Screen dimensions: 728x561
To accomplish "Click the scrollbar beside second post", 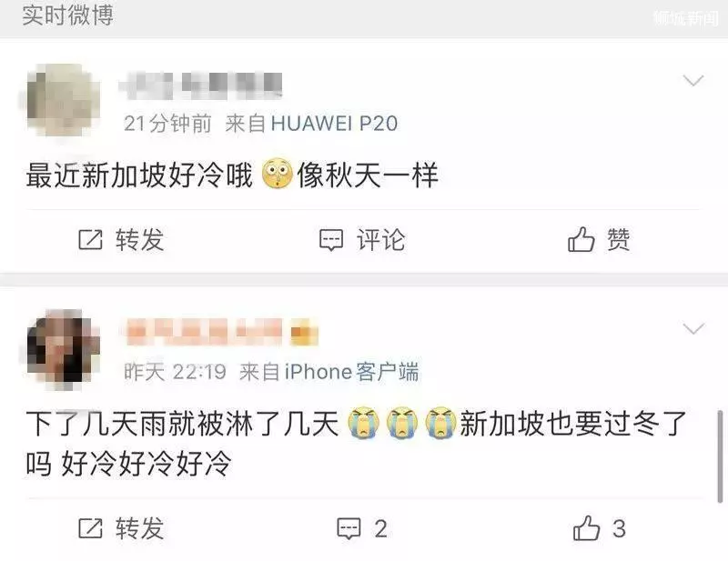I will tap(720, 456).
